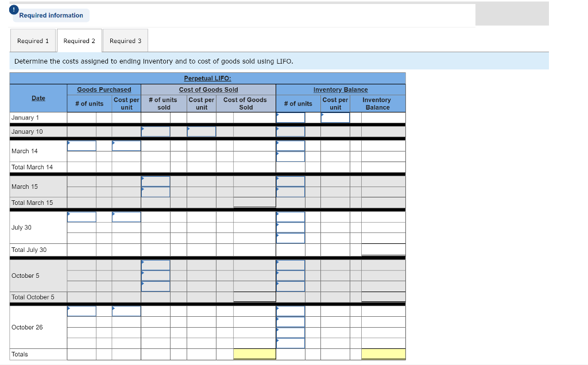588x365 pixels.
Task: Open March 14 goods purchased units dropdown
Action: pos(82,146)
